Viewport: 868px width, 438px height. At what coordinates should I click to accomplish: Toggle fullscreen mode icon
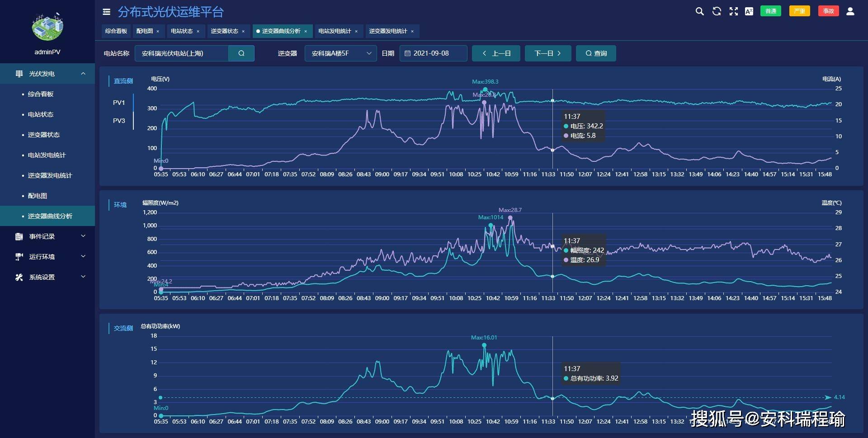[733, 11]
